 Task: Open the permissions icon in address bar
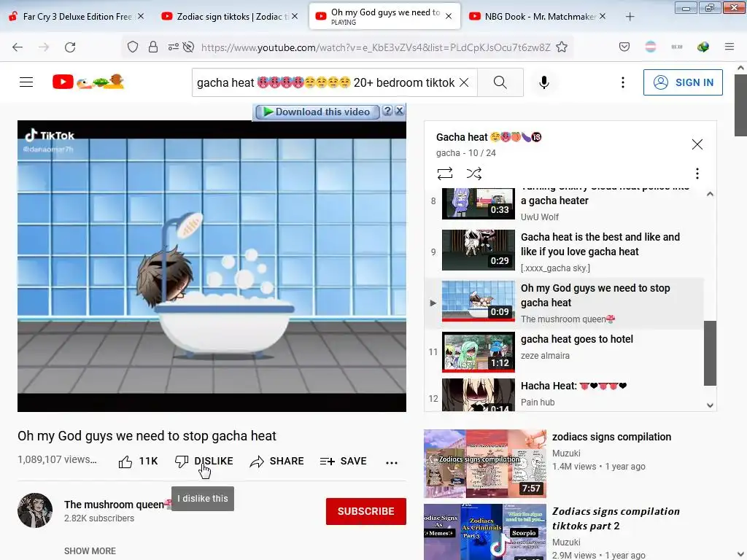(174, 47)
